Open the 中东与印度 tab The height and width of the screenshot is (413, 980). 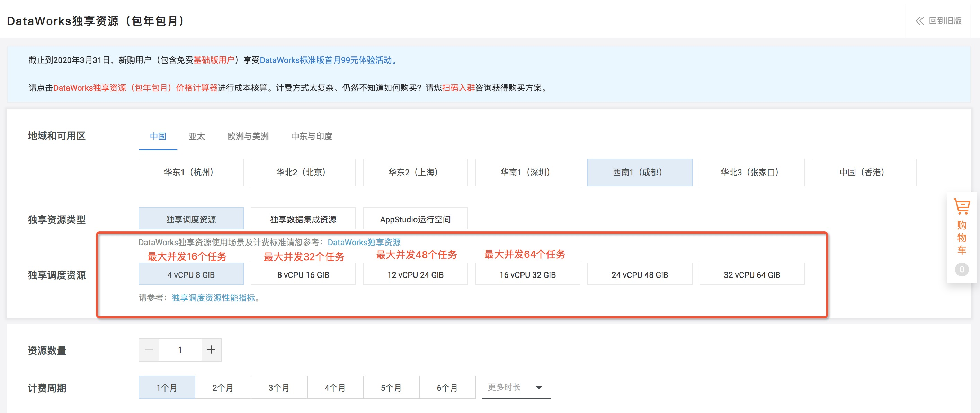(x=312, y=136)
